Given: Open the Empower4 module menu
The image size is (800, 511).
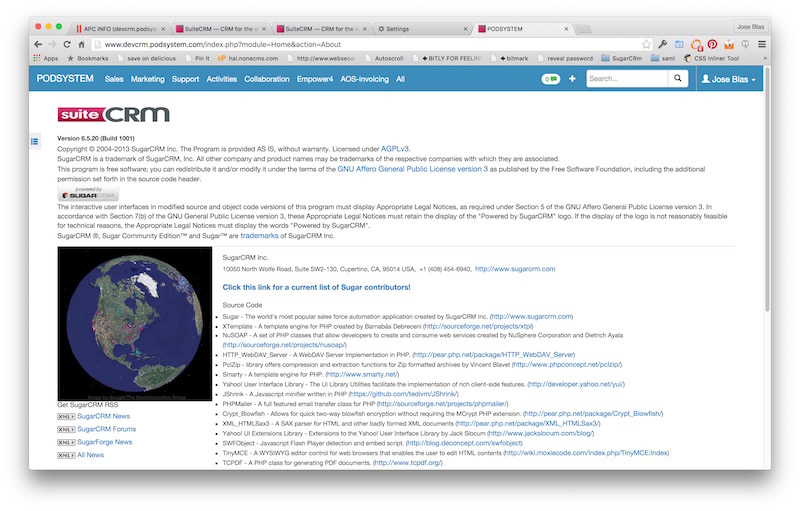Looking at the screenshot, I should (x=315, y=79).
